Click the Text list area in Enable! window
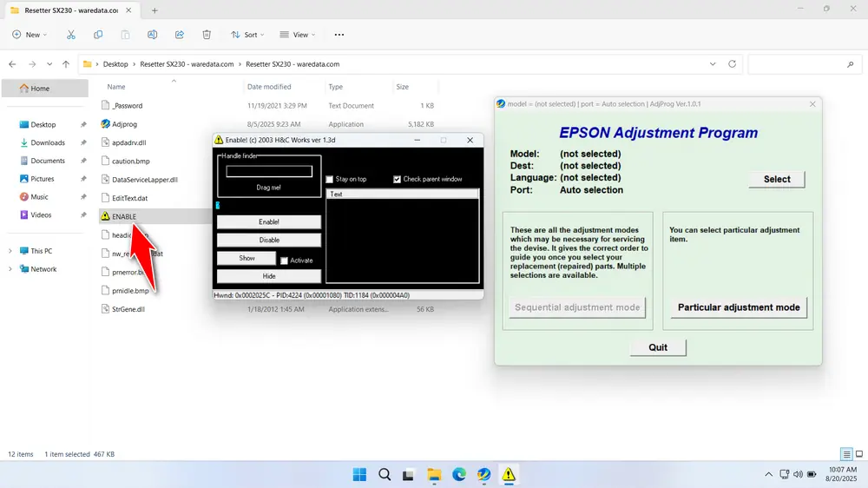This screenshot has height=488, width=868. (403, 241)
